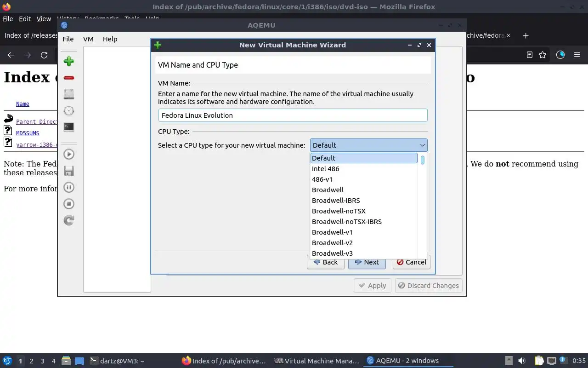588x368 pixels.
Task: Switch to workspace 3 in taskbar
Action: (x=43, y=361)
